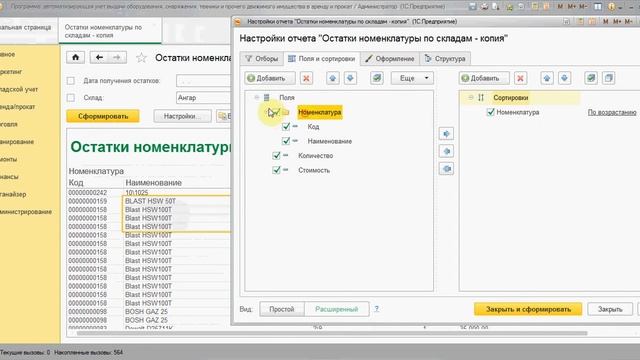The width and height of the screenshot is (640, 360).
Task: Click calculator icon in settings dialog title bar
Action: (x=580, y=21)
